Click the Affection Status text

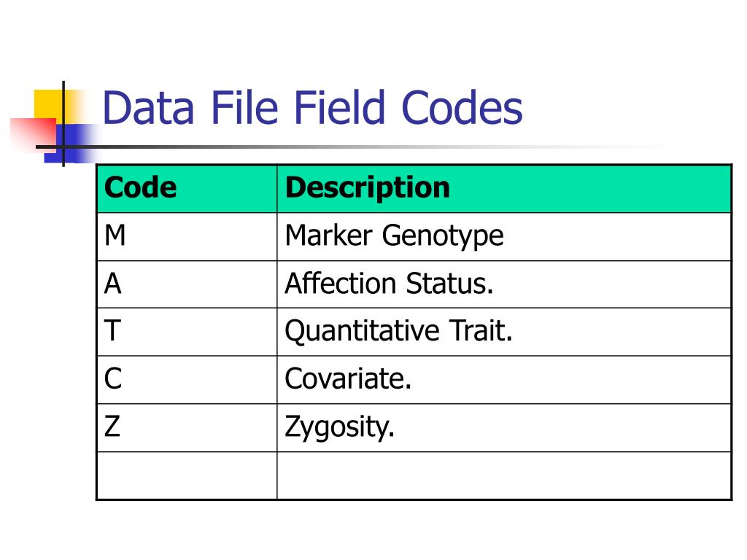click(389, 284)
